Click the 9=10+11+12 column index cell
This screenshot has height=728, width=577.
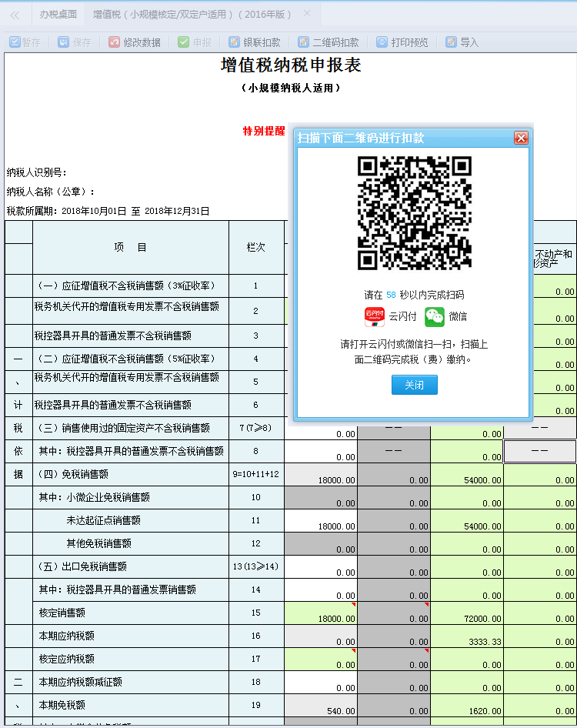pyautogui.click(x=255, y=475)
